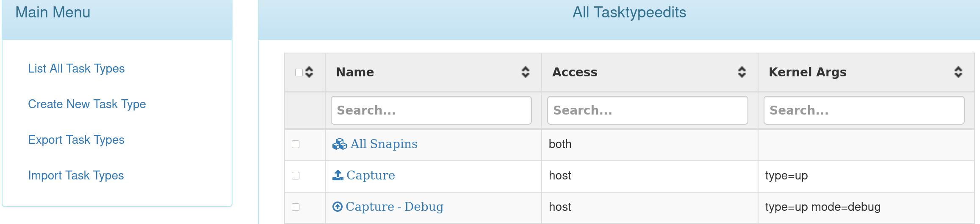This screenshot has width=980, height=224.
Task: Focus the Name column search field
Action: pyautogui.click(x=431, y=110)
